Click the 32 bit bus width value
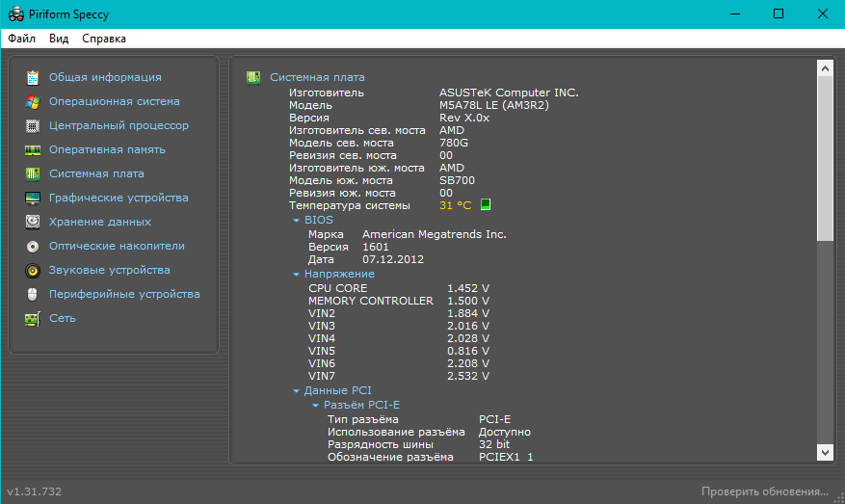Screen dimensions: 845x504 click(493, 444)
